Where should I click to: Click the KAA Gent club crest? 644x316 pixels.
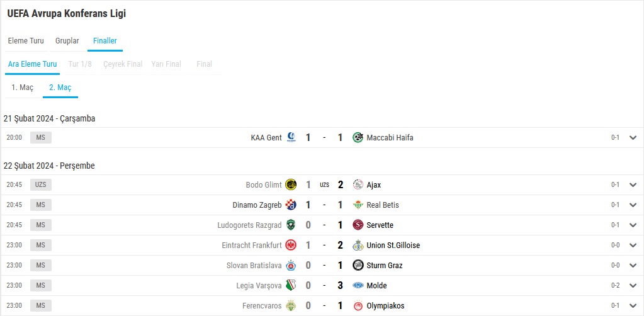pyautogui.click(x=291, y=138)
